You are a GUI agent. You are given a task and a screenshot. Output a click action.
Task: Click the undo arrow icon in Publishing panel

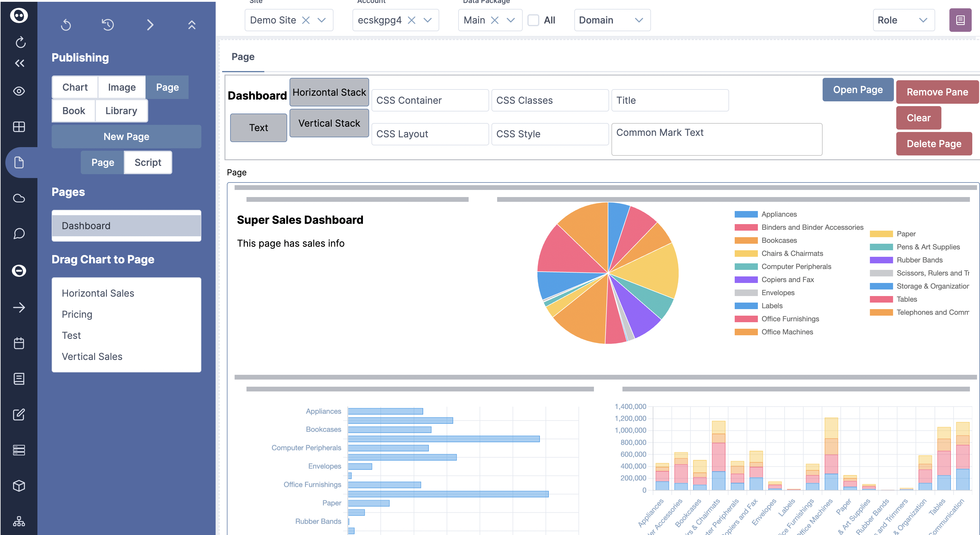point(66,25)
